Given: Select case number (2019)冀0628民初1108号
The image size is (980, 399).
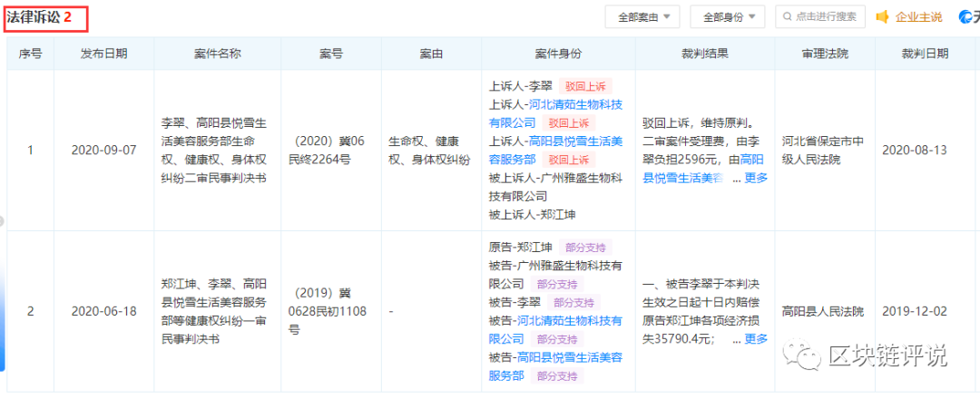Looking at the screenshot, I should (x=328, y=311).
